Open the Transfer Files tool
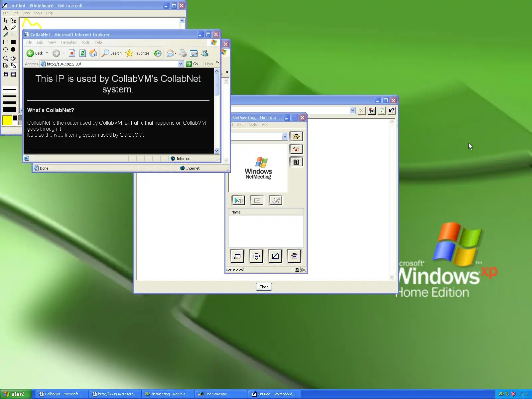 [294, 256]
